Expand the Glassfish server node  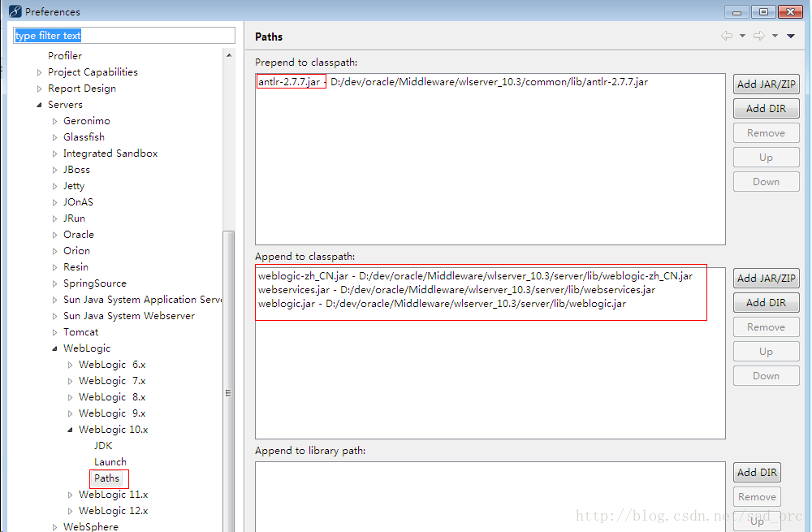point(55,137)
